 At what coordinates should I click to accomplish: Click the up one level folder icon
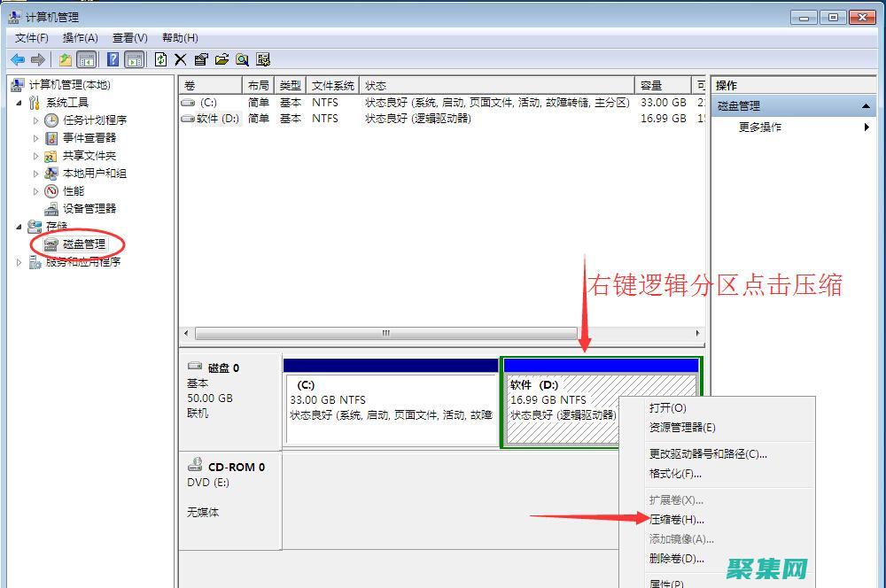coord(66,59)
